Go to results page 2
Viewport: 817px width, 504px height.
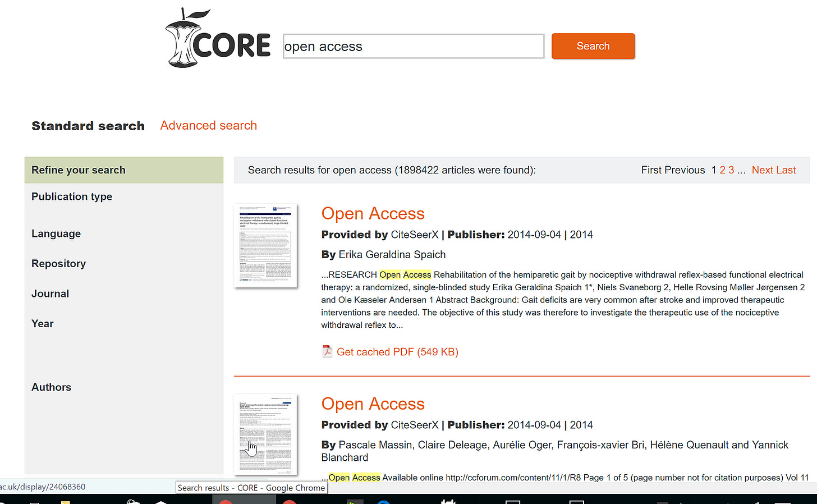click(723, 170)
